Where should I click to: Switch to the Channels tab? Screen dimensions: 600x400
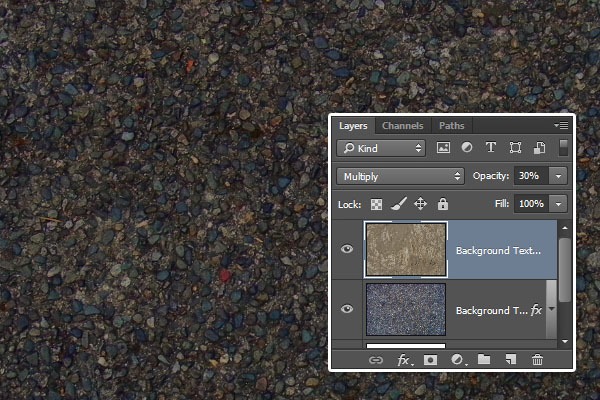tap(402, 126)
